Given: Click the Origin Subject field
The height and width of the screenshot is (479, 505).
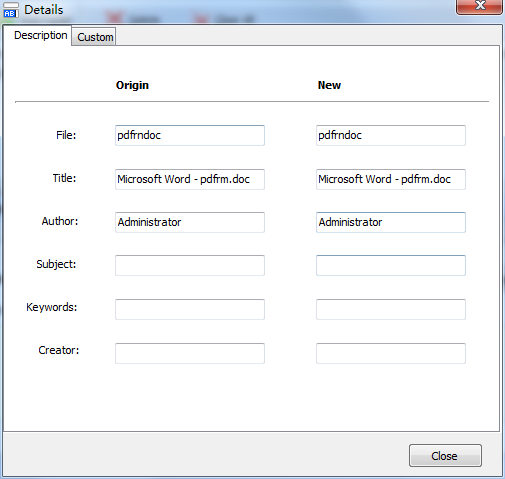Looking at the screenshot, I should click(190, 265).
